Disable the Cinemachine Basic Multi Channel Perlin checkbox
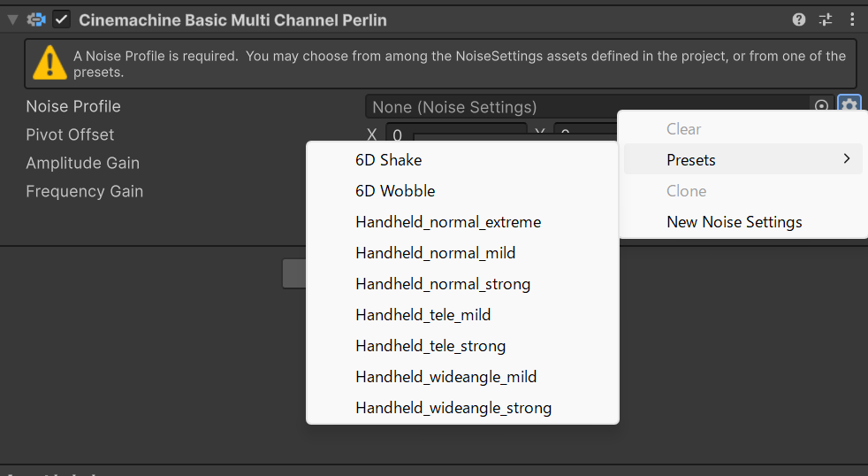Image resolution: width=868 pixels, height=476 pixels. pyautogui.click(x=62, y=20)
